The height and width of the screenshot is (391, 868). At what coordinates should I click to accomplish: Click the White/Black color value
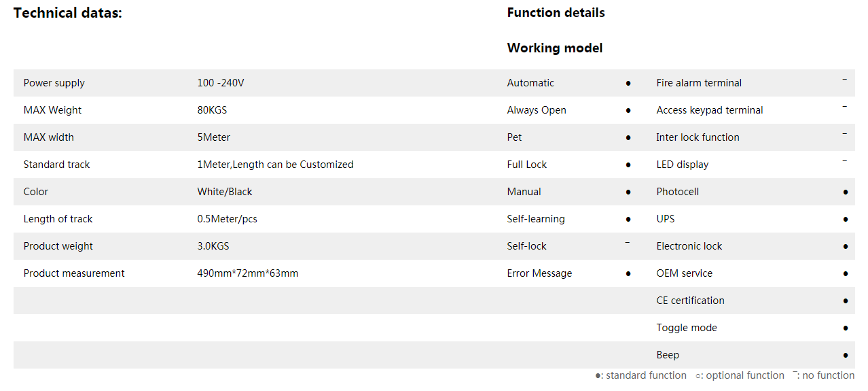tap(225, 192)
